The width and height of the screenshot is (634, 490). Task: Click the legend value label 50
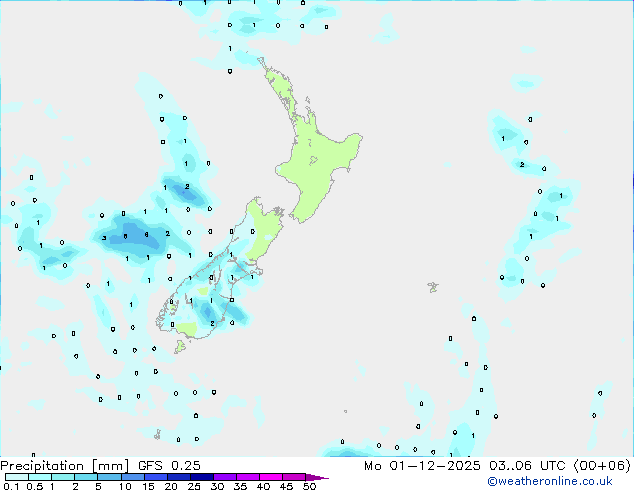tap(309, 487)
